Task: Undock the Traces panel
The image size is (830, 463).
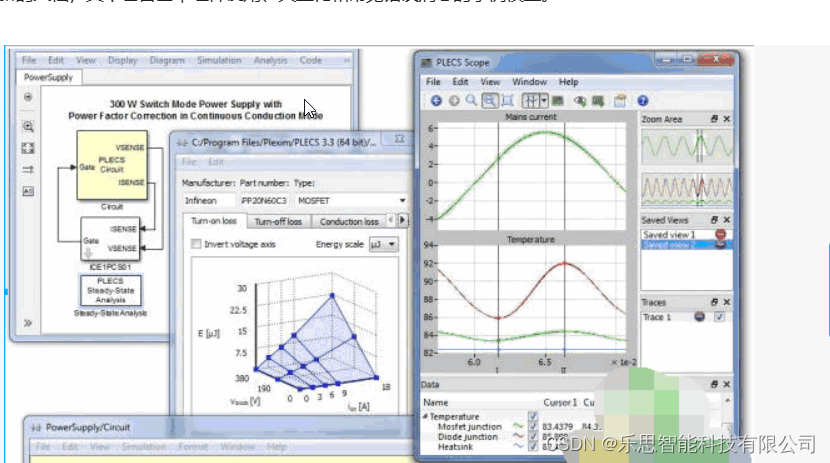Action: tap(714, 302)
